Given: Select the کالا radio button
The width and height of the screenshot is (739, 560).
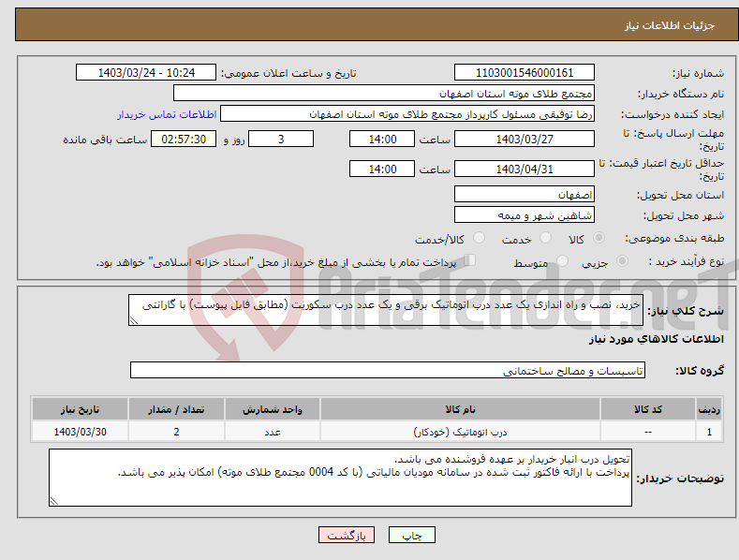Looking at the screenshot, I should [599, 238].
